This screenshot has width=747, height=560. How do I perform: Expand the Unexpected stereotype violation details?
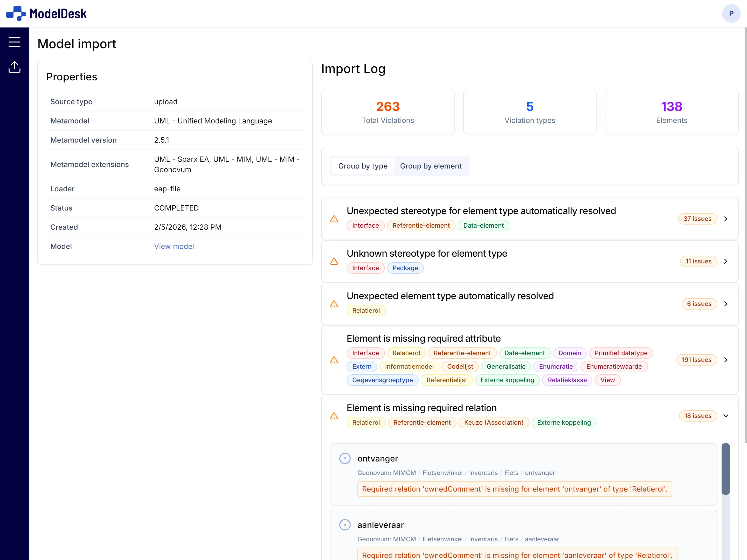[x=726, y=219]
